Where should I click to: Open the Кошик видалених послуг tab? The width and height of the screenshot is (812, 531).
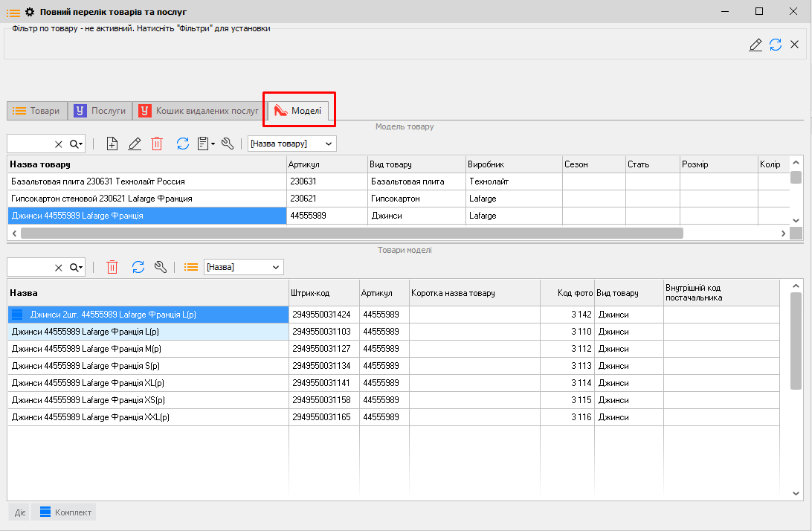click(x=199, y=111)
